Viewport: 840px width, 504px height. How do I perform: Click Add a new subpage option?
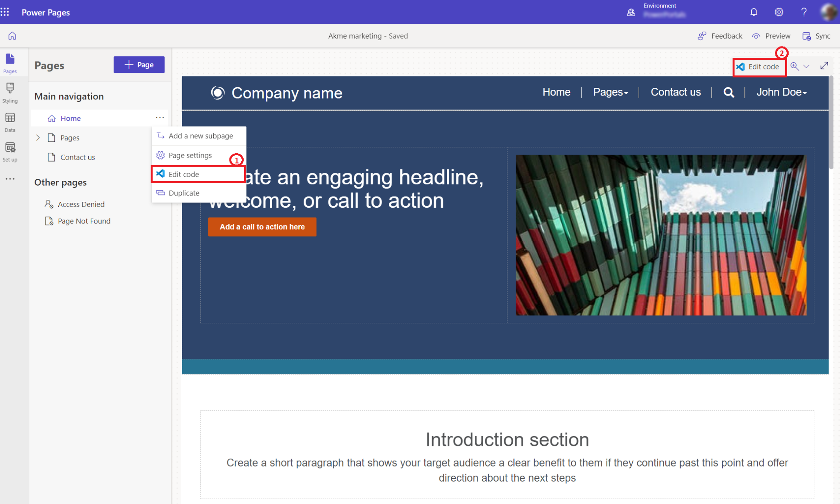[x=200, y=136]
